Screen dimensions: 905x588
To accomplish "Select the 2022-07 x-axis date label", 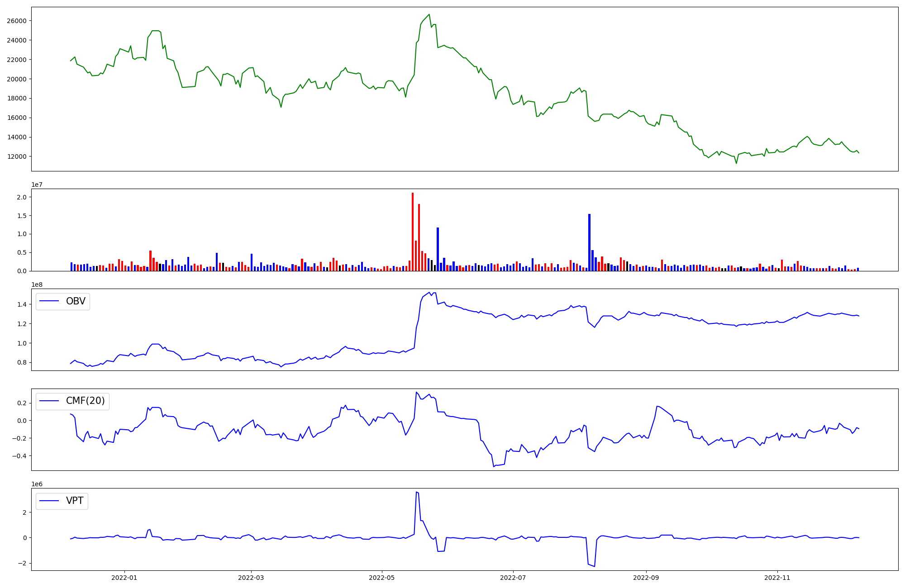I will point(513,578).
